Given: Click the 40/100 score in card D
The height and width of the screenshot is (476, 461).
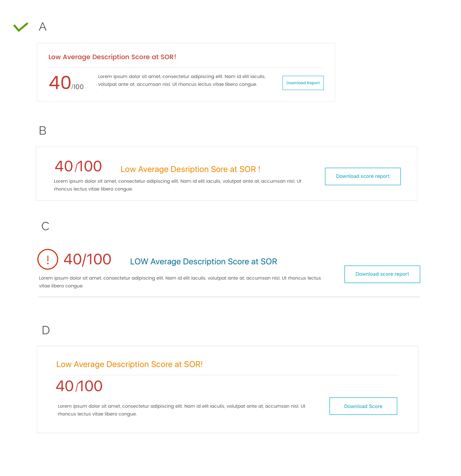Looking at the screenshot, I should (x=79, y=386).
